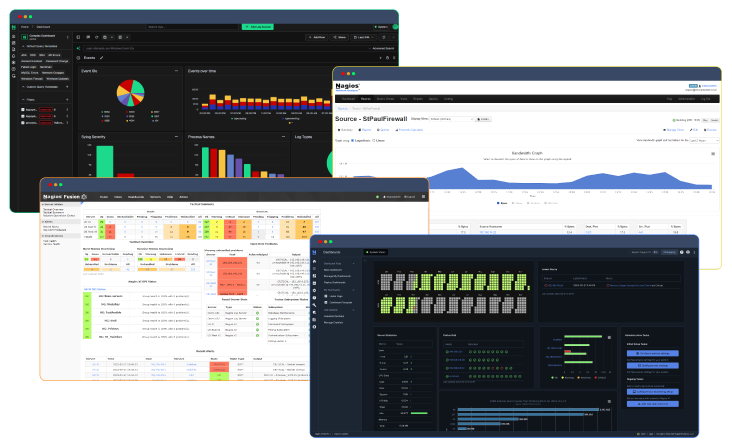Viewport: 732px width, 448px height.
Task: Click the Nagios Fusion logo
Action: [x=65, y=197]
